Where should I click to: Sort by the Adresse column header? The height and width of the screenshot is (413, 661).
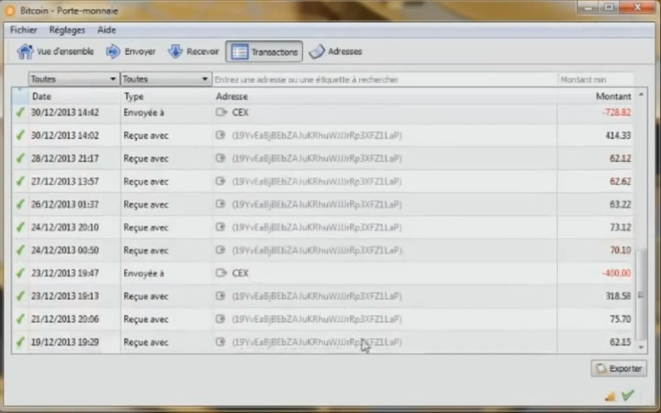(x=385, y=97)
